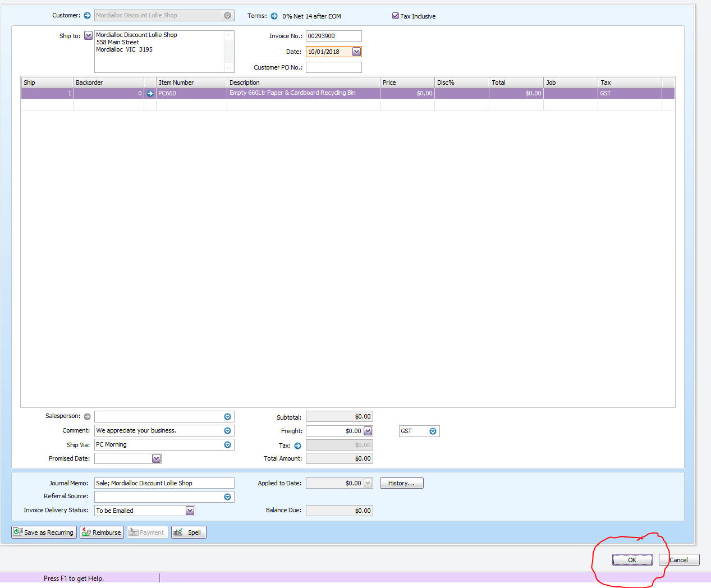Click the arrow icon beside item PC660
The image size is (711, 588).
pos(150,94)
